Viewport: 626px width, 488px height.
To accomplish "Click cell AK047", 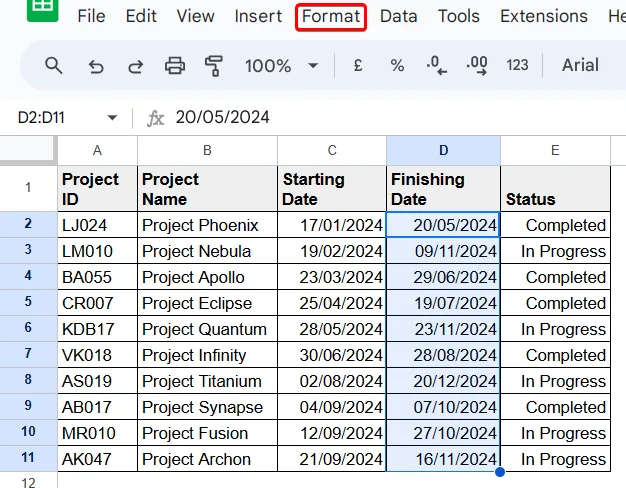I will click(x=97, y=458).
